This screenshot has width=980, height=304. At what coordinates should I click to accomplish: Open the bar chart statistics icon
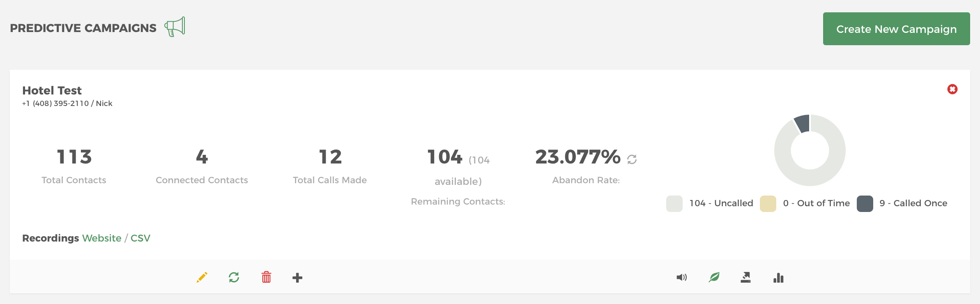[x=778, y=278]
